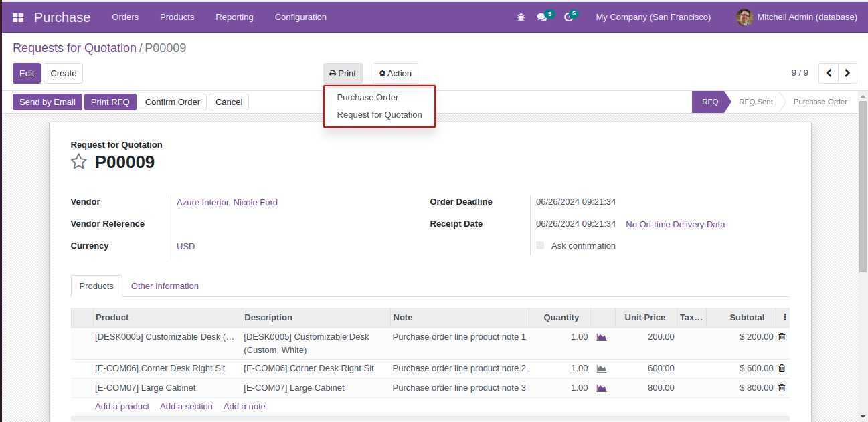Image resolution: width=868 pixels, height=422 pixels.
Task: Click the debug bug icon
Action: coord(521,17)
